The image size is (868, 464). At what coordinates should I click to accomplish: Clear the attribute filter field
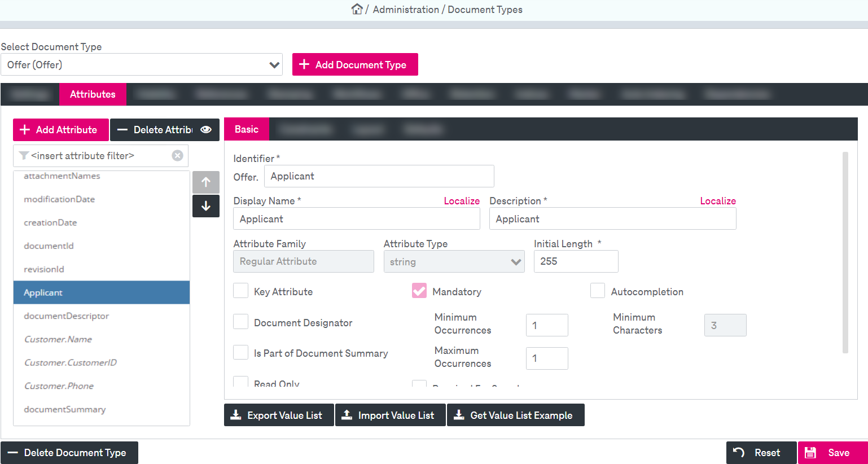pyautogui.click(x=177, y=156)
